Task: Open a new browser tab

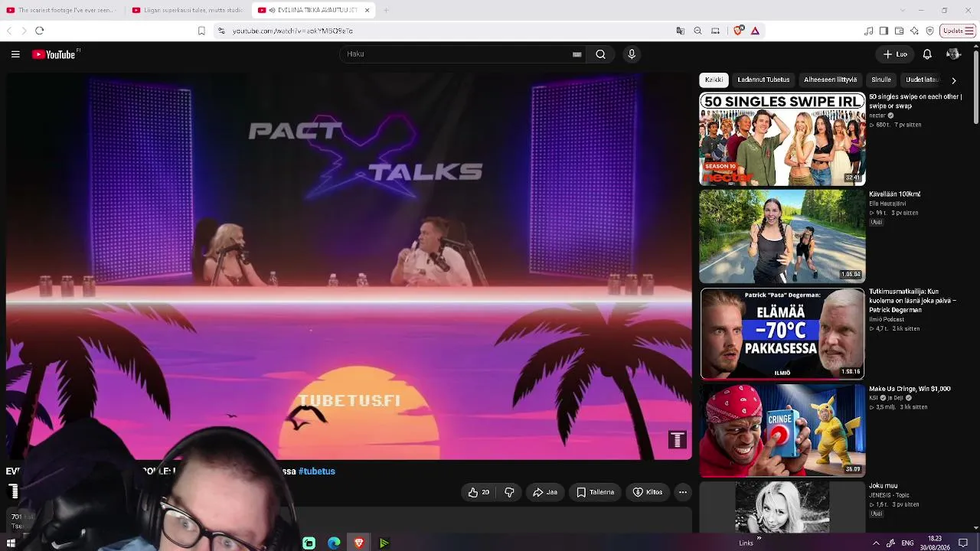Action: (386, 10)
